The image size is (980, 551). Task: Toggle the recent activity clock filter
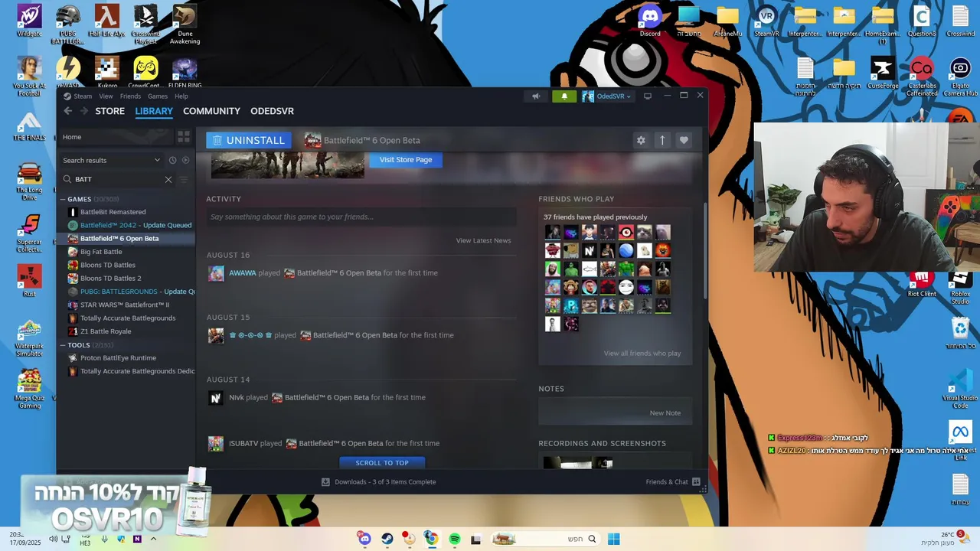172,160
